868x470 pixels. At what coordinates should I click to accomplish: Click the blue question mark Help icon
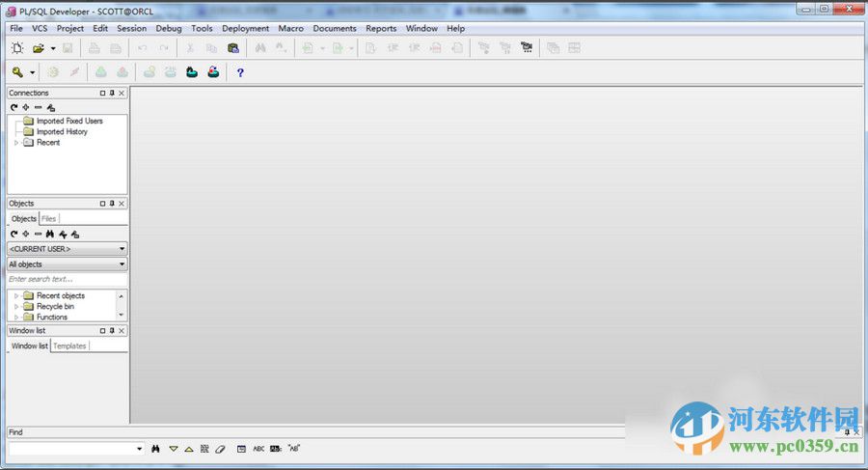pyautogui.click(x=240, y=72)
